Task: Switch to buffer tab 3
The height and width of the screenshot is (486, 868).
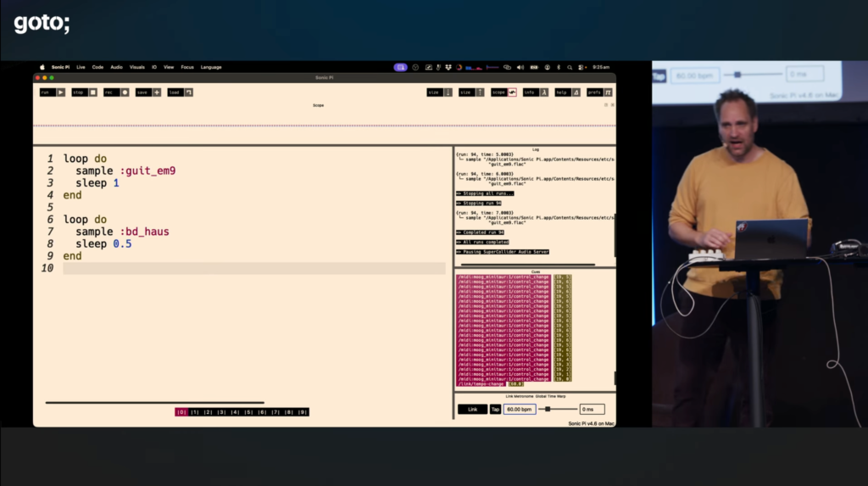Action: (x=221, y=412)
